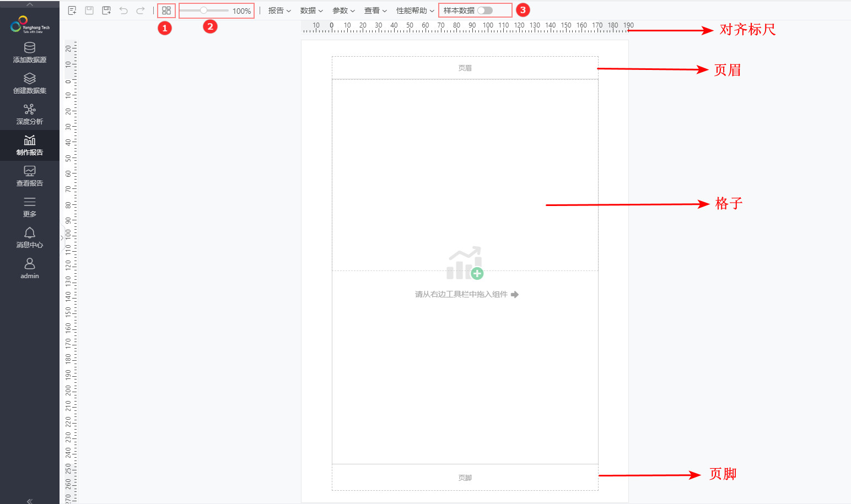The height and width of the screenshot is (504, 851).
Task: Open the 性能帮助 menu
Action: pyautogui.click(x=415, y=10)
